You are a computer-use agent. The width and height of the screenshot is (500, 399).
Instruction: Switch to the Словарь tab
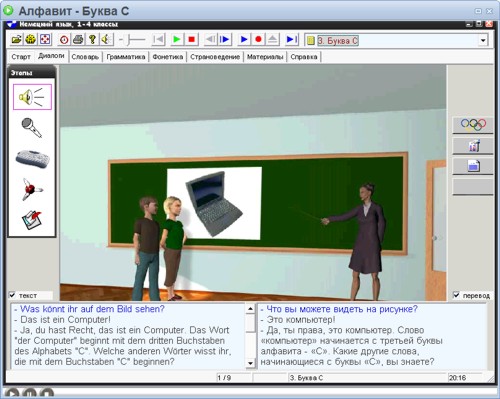pos(85,57)
